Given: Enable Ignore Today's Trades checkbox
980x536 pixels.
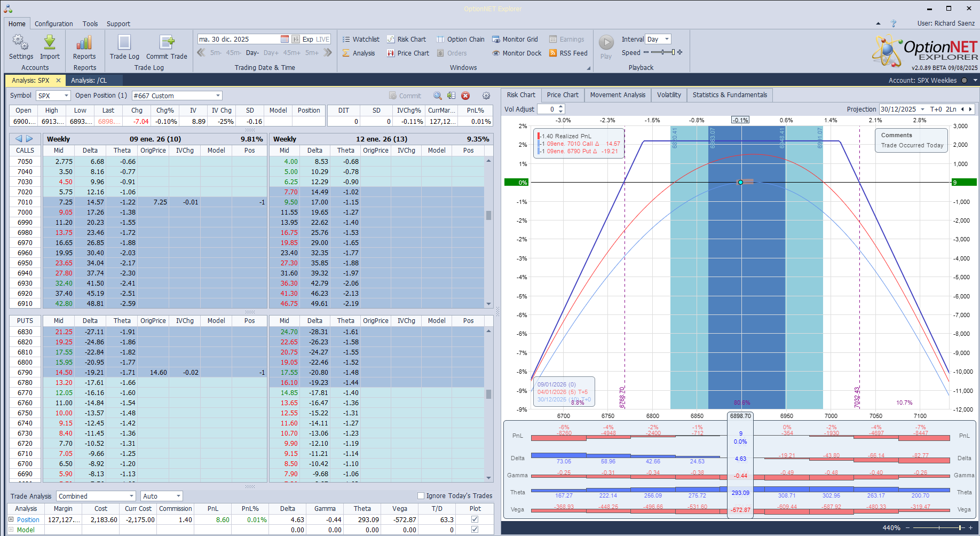Looking at the screenshot, I should pyautogui.click(x=421, y=496).
